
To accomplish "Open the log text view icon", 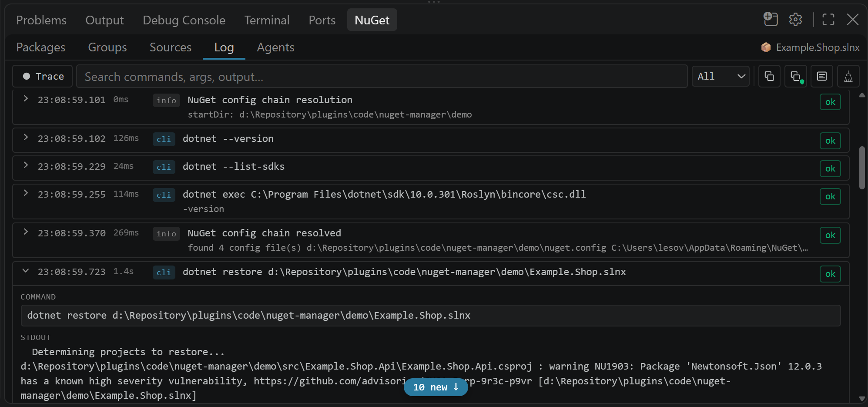I will click(822, 77).
